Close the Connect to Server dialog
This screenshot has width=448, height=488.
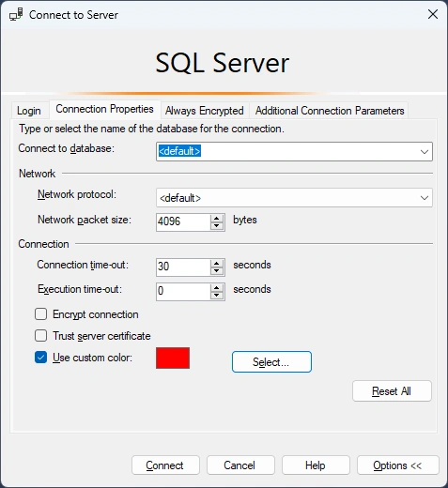click(433, 14)
